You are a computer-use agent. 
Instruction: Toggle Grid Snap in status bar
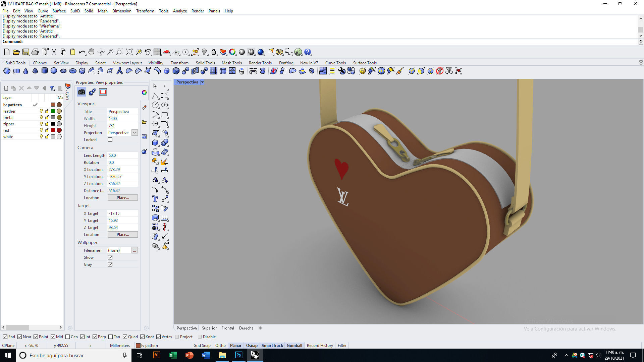(x=202, y=346)
